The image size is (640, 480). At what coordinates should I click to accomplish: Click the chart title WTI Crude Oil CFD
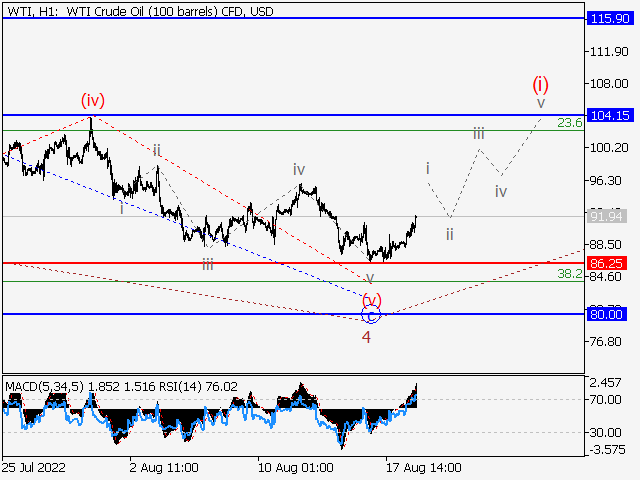point(140,11)
